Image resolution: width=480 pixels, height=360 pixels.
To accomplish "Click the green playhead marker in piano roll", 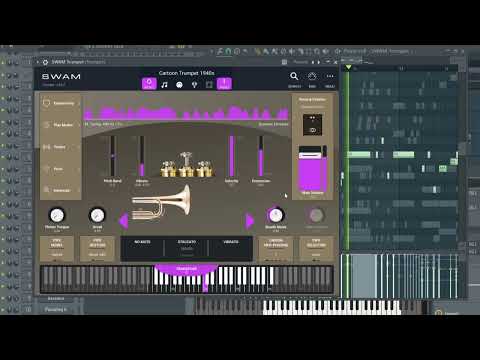I will click(x=348, y=67).
